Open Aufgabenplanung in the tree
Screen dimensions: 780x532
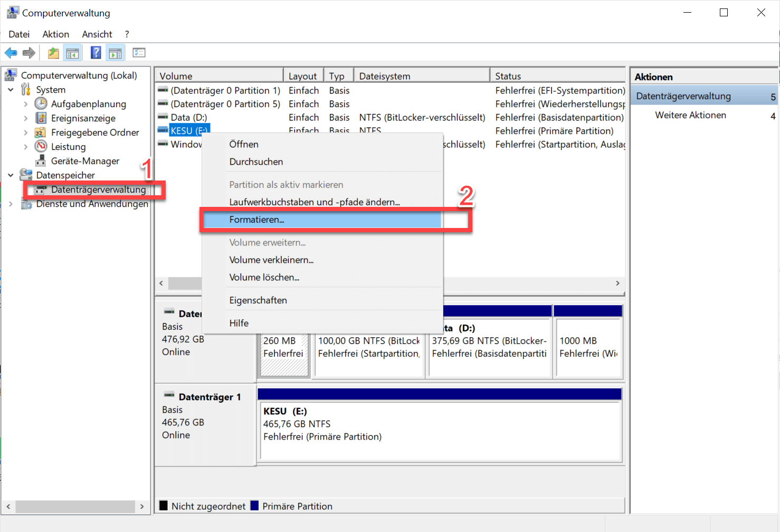[88, 104]
